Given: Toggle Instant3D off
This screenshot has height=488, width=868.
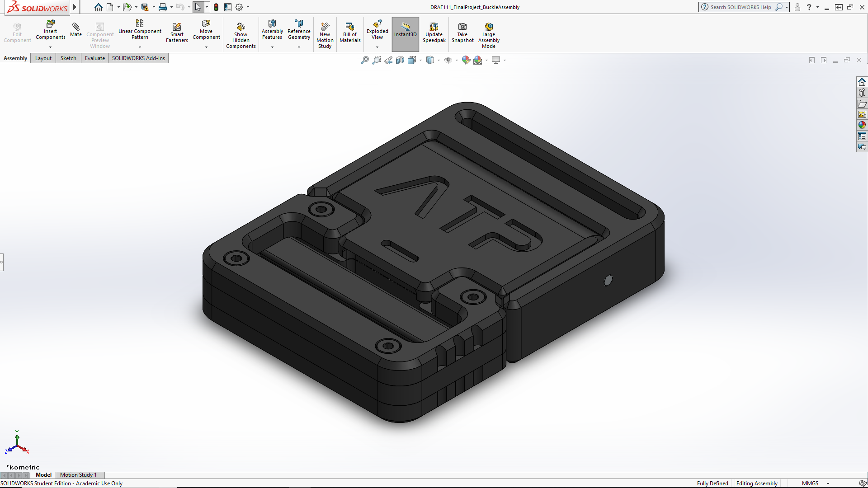Looking at the screenshot, I should [x=405, y=32].
